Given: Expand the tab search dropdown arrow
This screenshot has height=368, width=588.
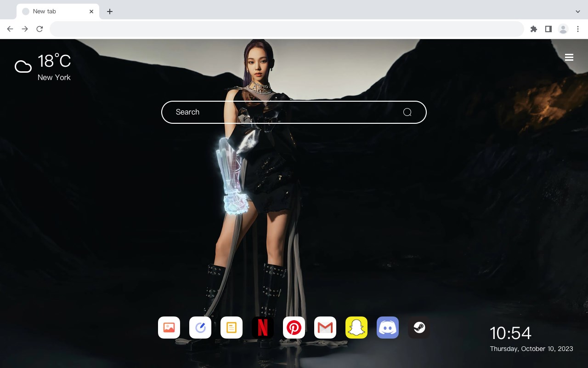Looking at the screenshot, I should pos(578,11).
